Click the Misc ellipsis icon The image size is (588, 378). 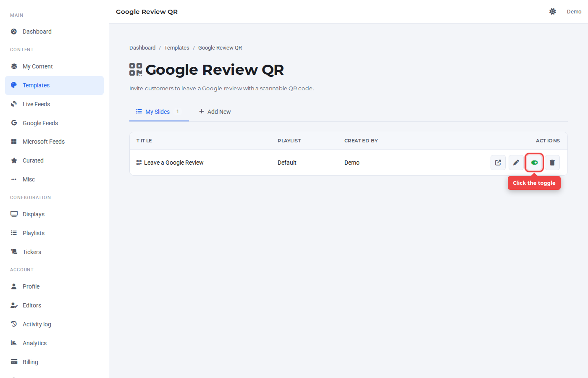pyautogui.click(x=14, y=179)
